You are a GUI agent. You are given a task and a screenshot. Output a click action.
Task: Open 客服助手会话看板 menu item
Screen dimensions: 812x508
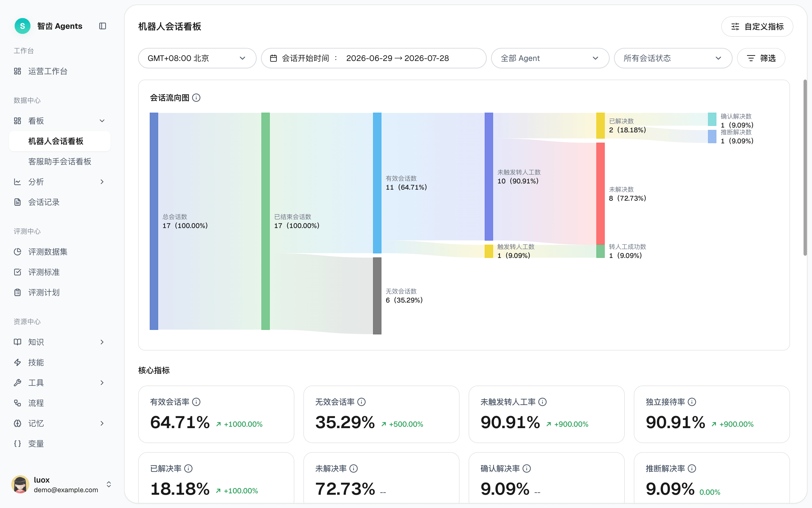click(60, 162)
